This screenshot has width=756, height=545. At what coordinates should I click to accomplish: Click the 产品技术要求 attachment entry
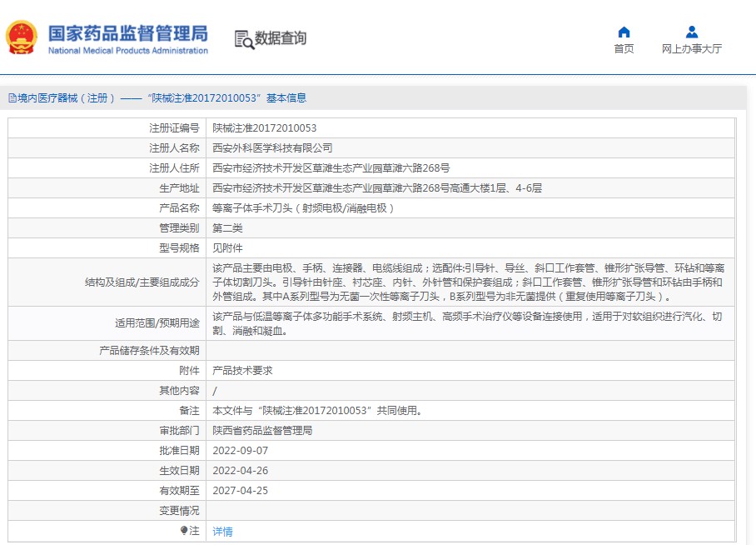coord(242,371)
